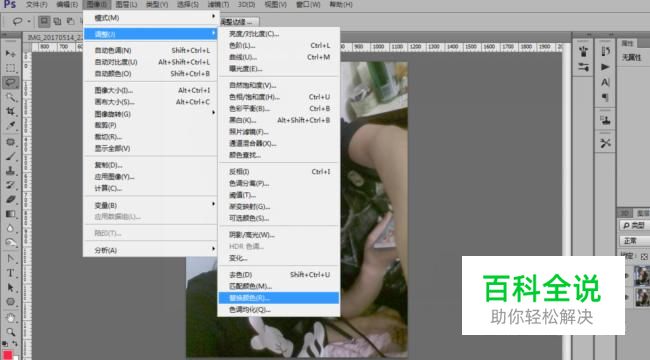Choose 色相/饱和度(H)... menu entry
This screenshot has width=650, height=360.
(279, 97)
